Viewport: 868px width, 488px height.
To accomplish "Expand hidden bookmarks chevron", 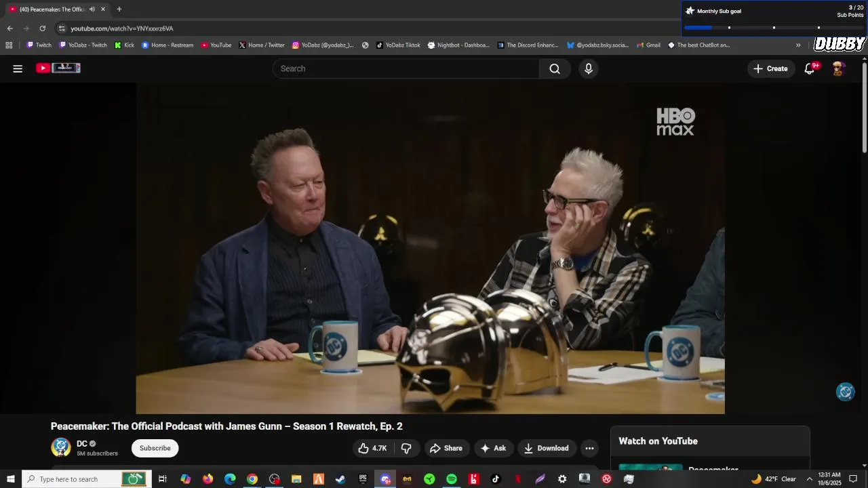I will tap(798, 45).
